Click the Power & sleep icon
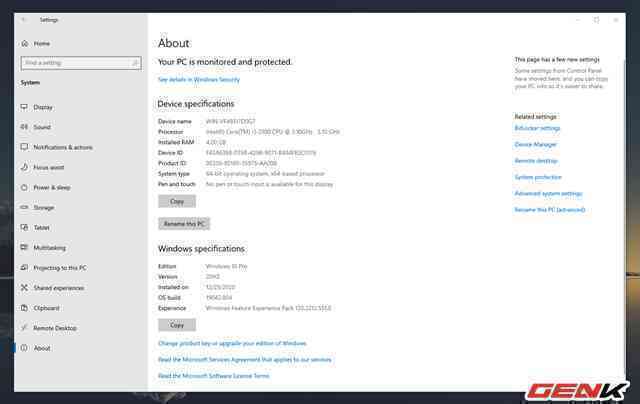This screenshot has width=640, height=404. coord(24,187)
